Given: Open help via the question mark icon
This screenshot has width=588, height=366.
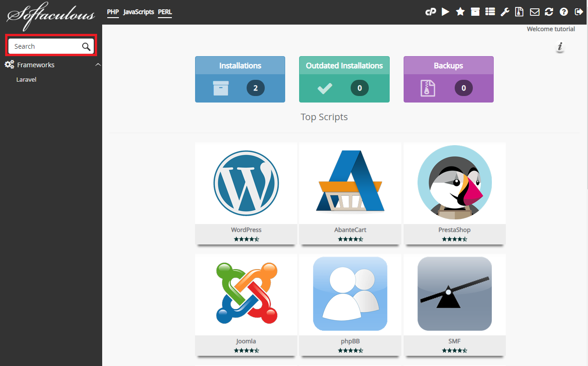Looking at the screenshot, I should coord(564,12).
